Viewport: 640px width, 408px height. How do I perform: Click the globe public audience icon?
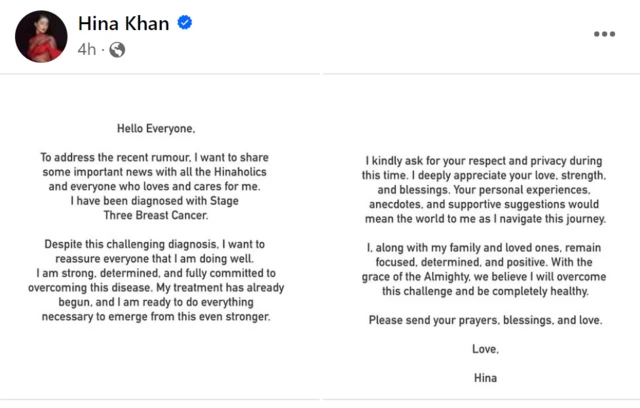click(x=117, y=49)
